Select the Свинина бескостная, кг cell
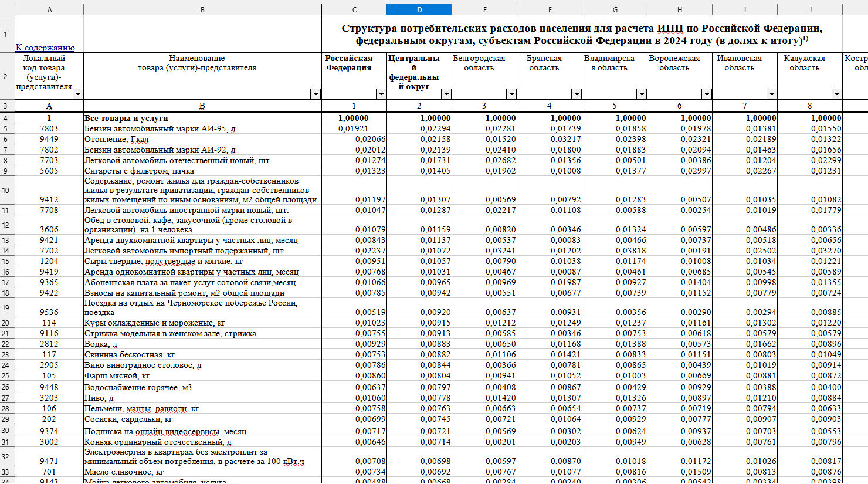Viewport: 868px width, 484px height. (202, 354)
